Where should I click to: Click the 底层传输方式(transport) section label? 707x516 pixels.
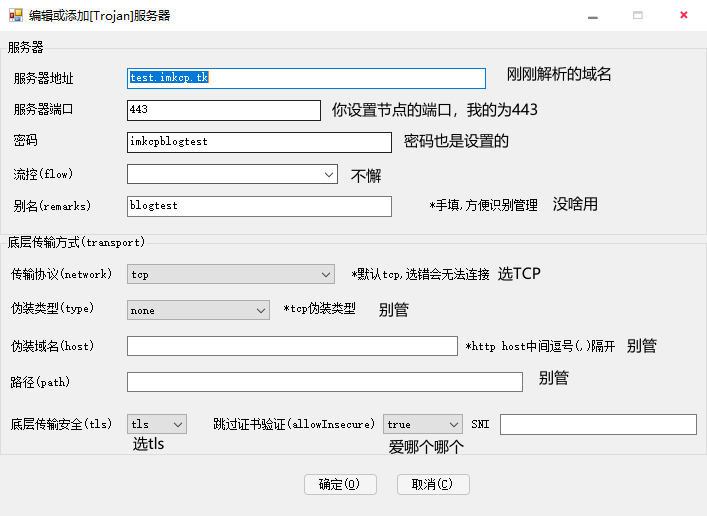[x=76, y=242]
